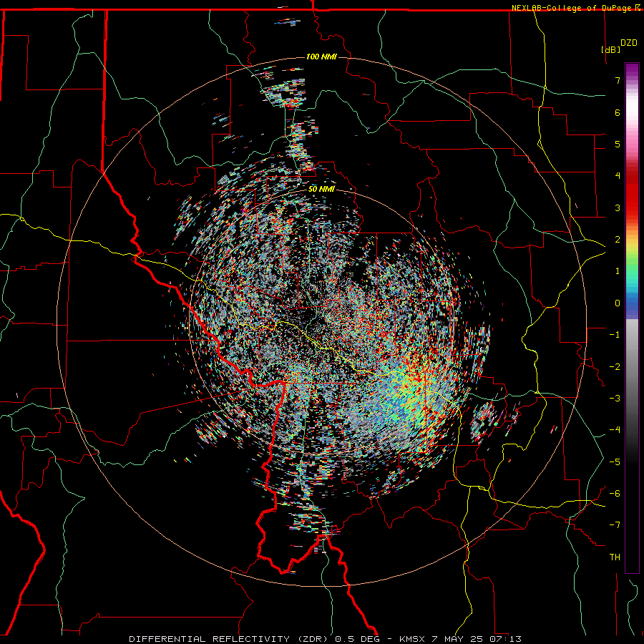Click the ZDR color scale bar

click(632, 318)
